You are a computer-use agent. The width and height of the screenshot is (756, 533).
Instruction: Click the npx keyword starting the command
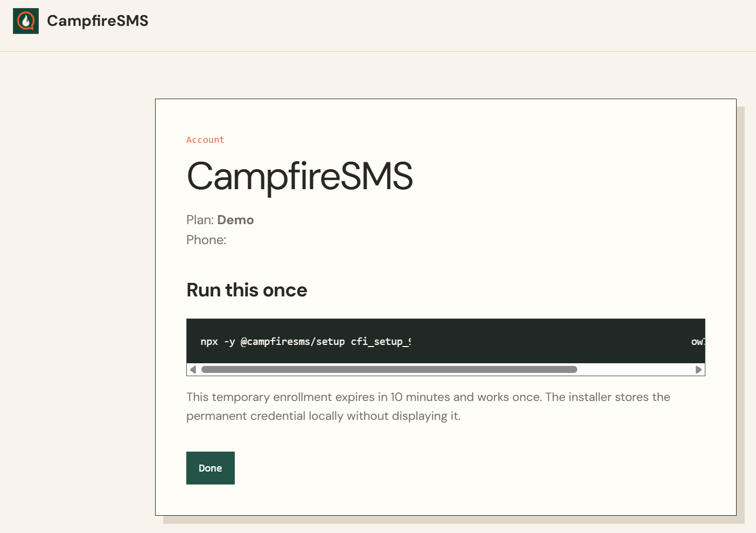click(x=209, y=342)
